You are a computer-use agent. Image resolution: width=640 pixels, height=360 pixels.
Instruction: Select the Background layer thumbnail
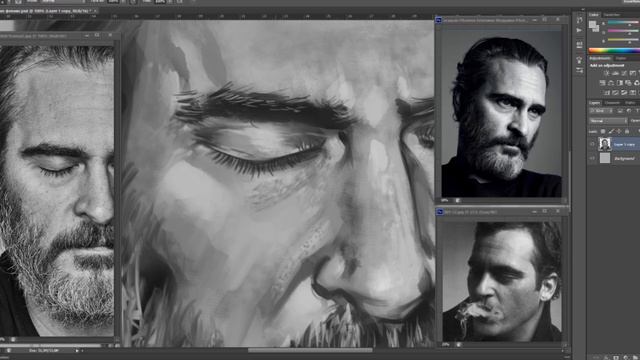[605, 158]
